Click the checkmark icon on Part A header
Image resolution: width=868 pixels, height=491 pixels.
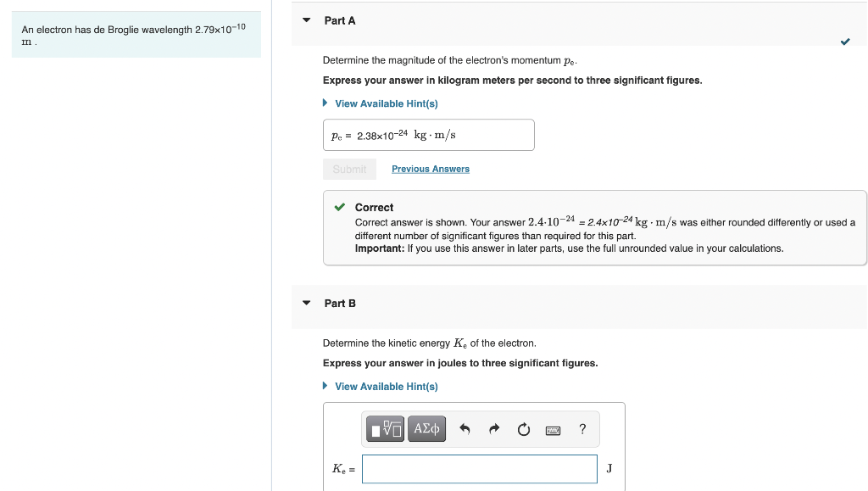pyautogui.click(x=845, y=41)
